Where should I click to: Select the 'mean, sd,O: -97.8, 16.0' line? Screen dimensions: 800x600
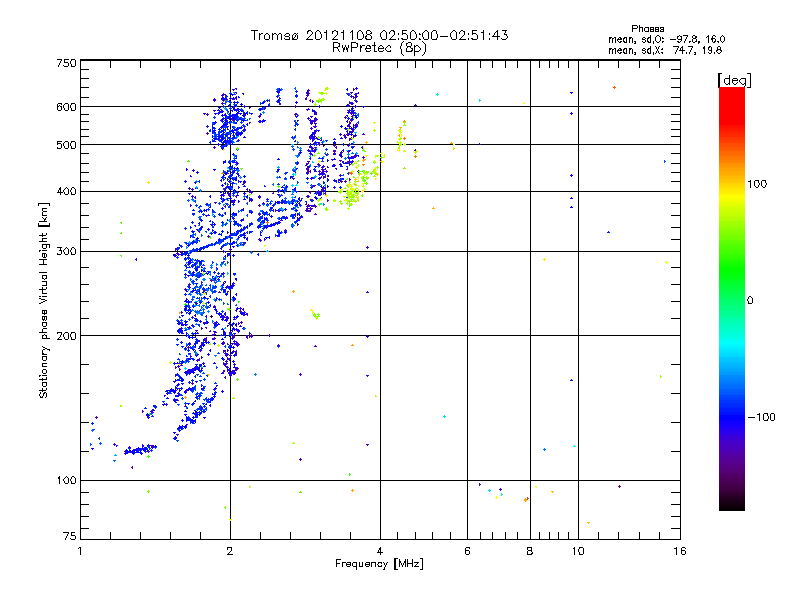(x=666, y=39)
